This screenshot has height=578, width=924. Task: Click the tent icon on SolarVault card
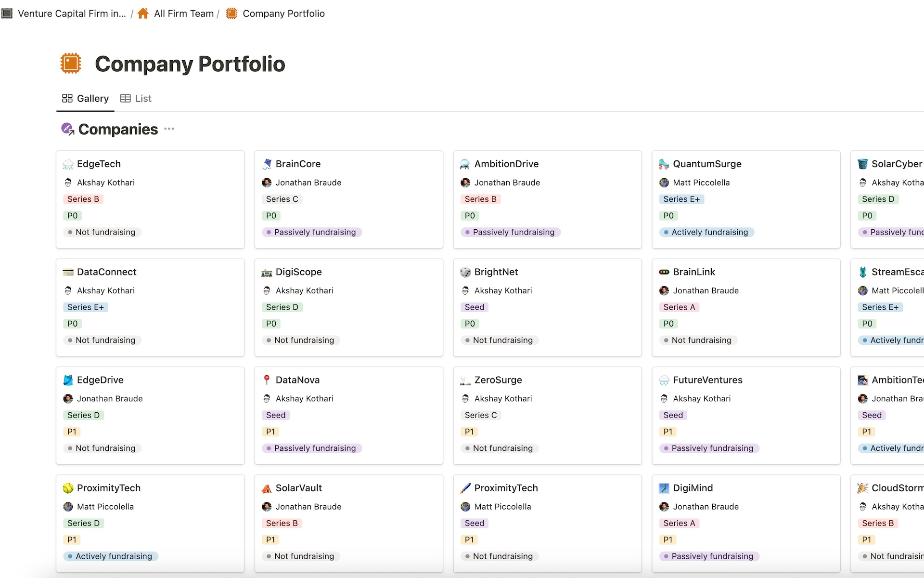pyautogui.click(x=267, y=488)
